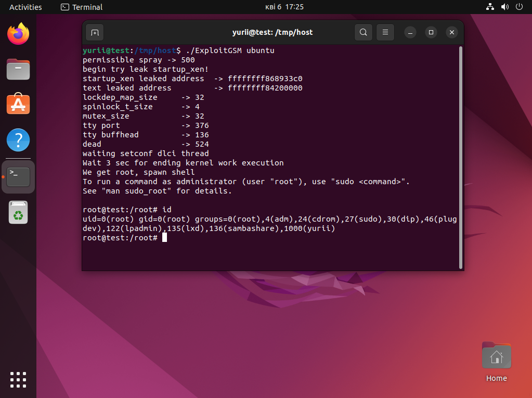Image resolution: width=532 pixels, height=398 pixels.
Task: Click the 'root@test:/root# id' line
Action: pos(127,210)
